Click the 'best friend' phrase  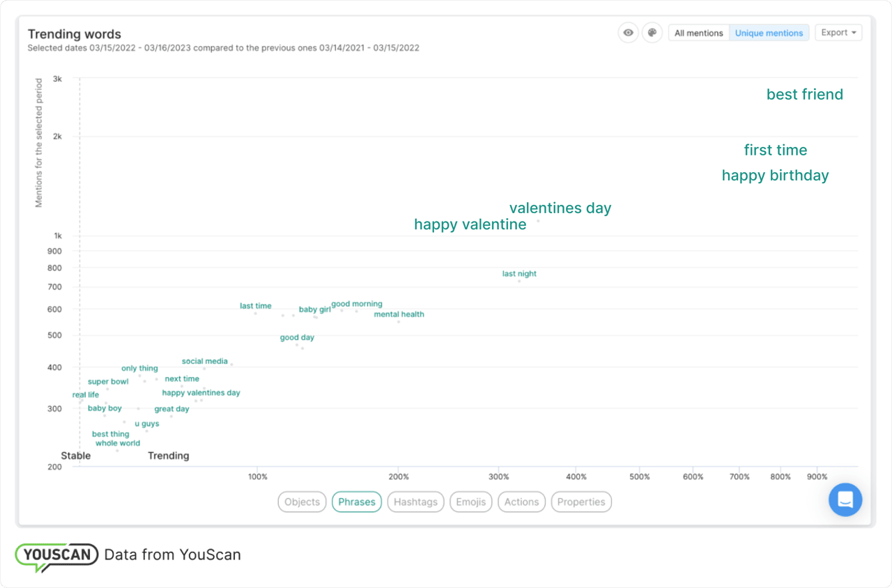[804, 95]
